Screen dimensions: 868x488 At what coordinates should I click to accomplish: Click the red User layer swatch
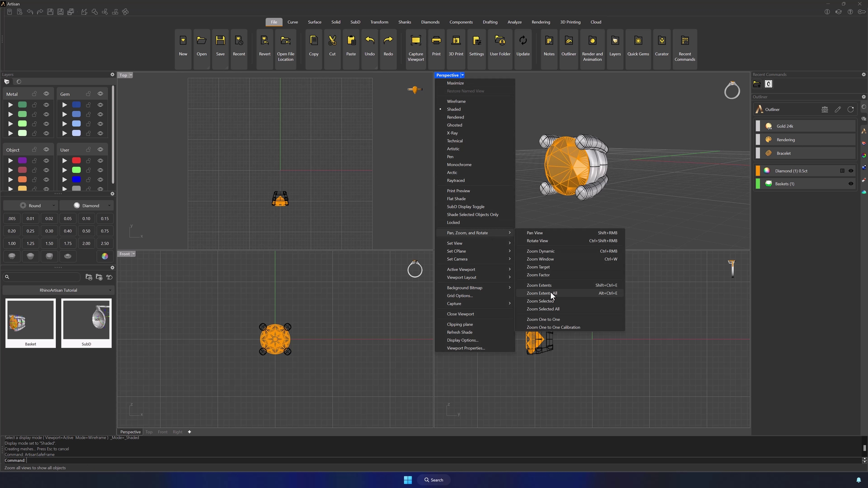point(76,161)
